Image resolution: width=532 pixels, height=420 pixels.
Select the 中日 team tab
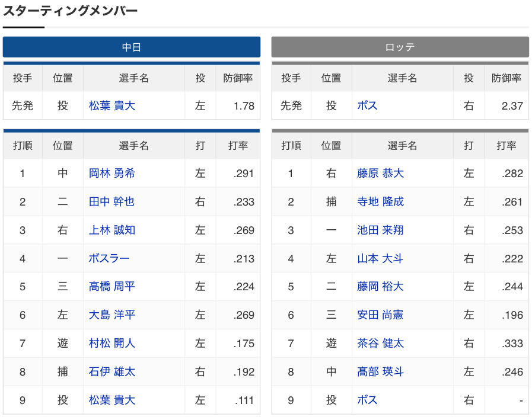click(131, 47)
